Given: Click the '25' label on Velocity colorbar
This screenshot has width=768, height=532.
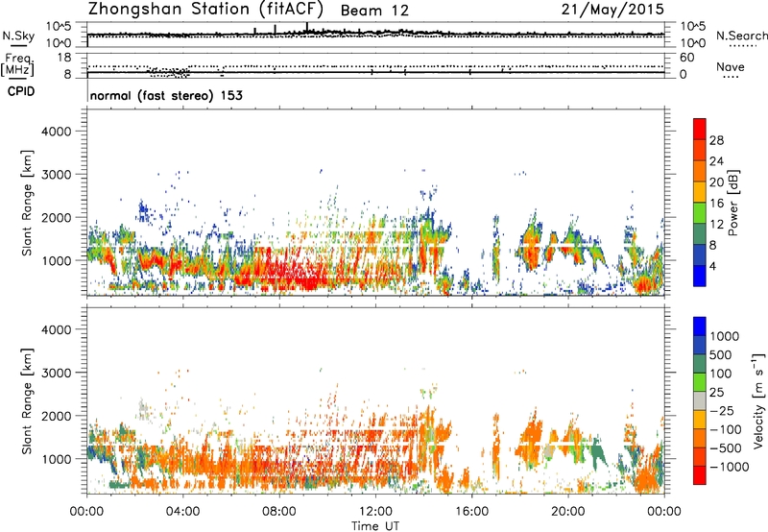Looking at the screenshot, I should (x=716, y=392).
